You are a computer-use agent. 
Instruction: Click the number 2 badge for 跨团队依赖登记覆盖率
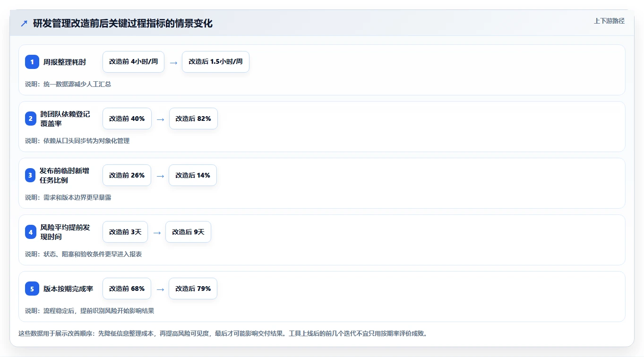[x=31, y=119]
